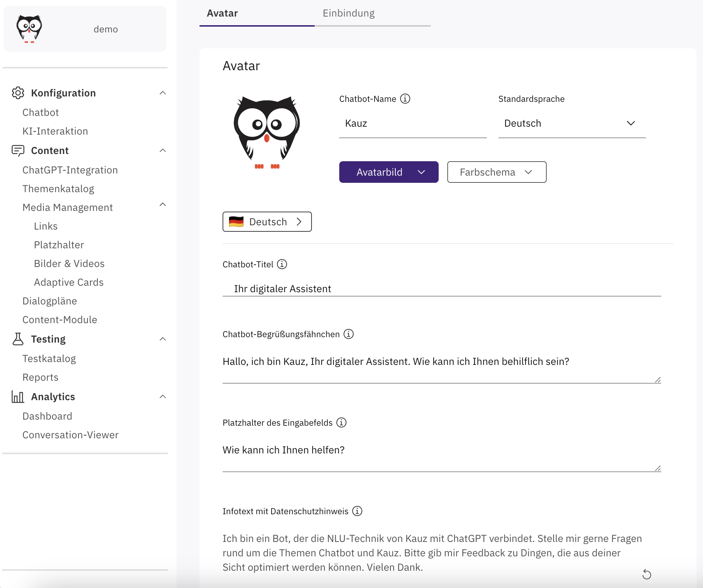Open Bilder & Videos
Viewport: 703px width, 588px height.
[x=69, y=263]
